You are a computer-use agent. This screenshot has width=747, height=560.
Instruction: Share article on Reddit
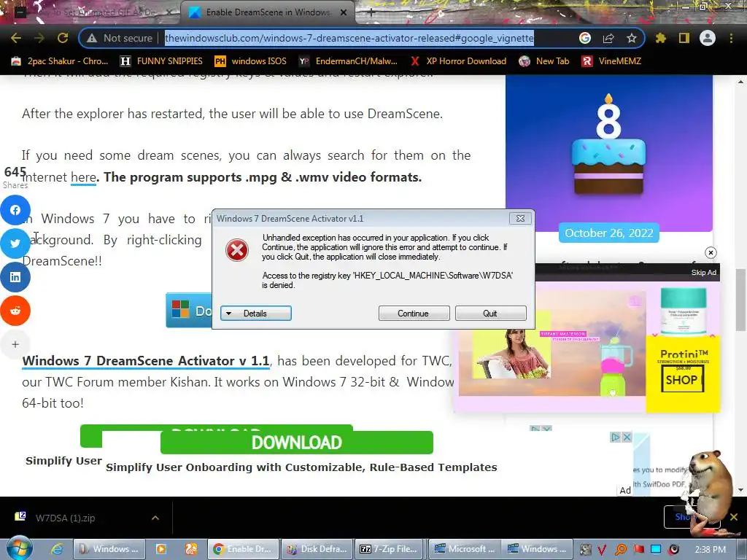15,311
